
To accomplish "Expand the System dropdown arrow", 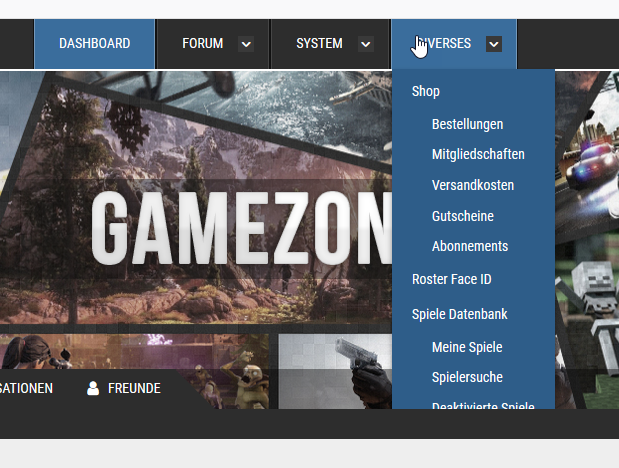I will [365, 44].
